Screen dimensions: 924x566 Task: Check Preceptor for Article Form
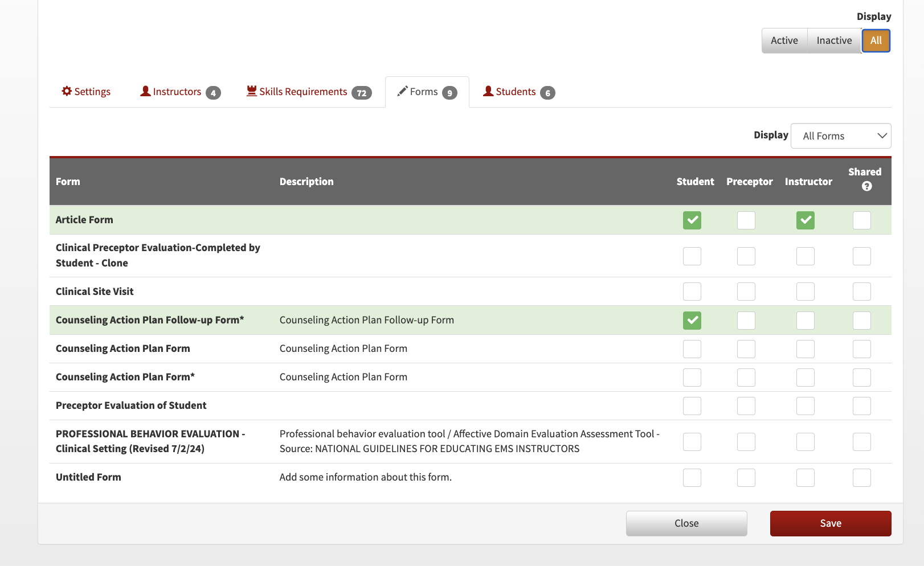pyautogui.click(x=746, y=220)
